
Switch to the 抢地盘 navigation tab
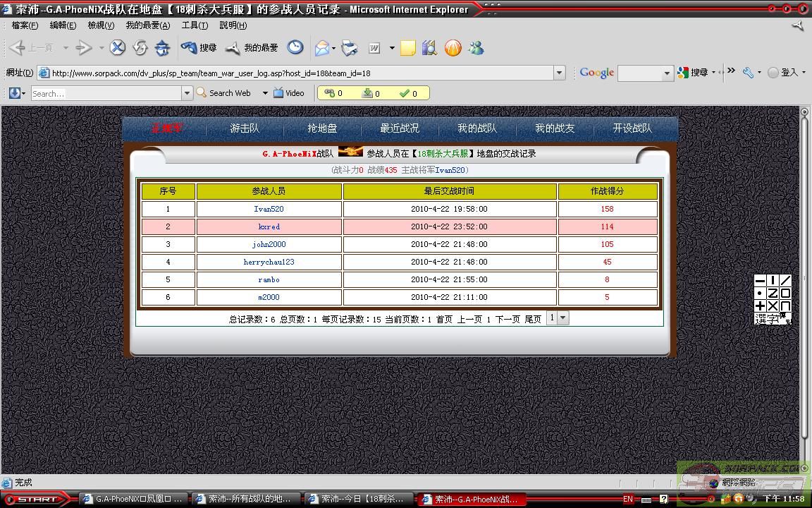(322, 128)
